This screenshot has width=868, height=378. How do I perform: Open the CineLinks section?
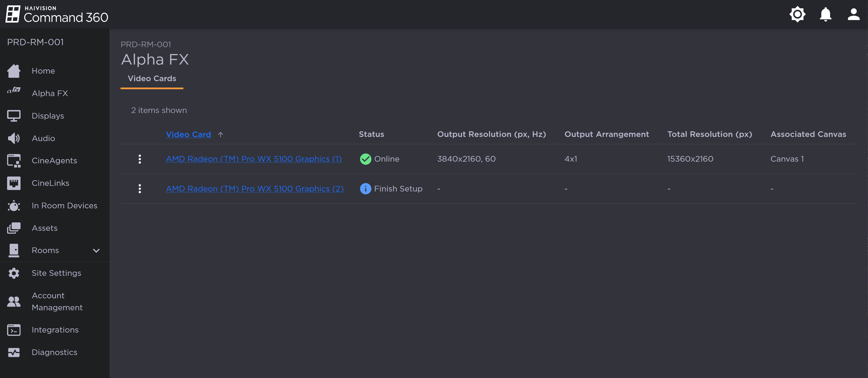point(50,183)
